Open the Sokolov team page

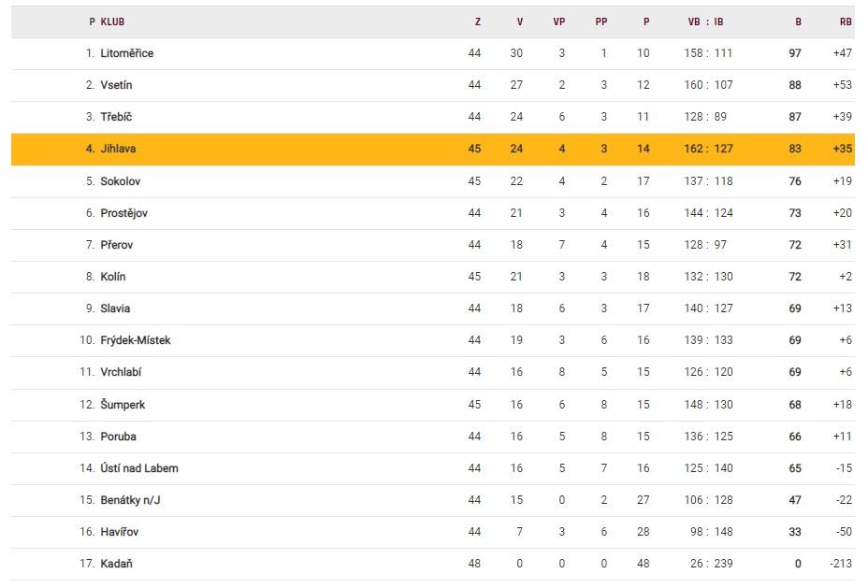[121, 181]
